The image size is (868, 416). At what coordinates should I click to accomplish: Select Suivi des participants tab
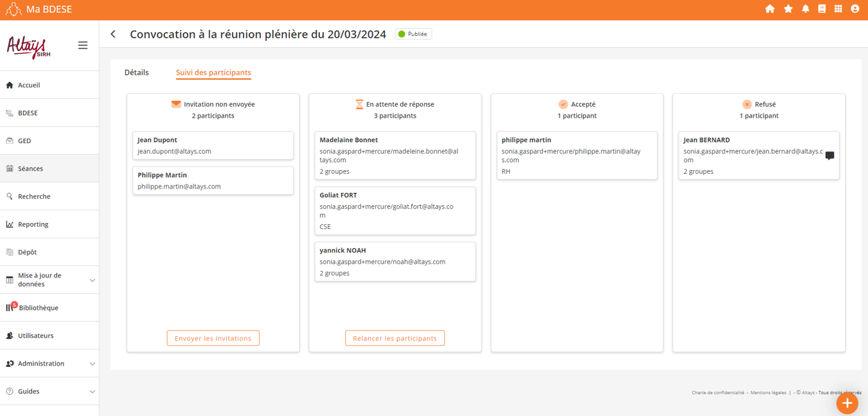click(213, 72)
